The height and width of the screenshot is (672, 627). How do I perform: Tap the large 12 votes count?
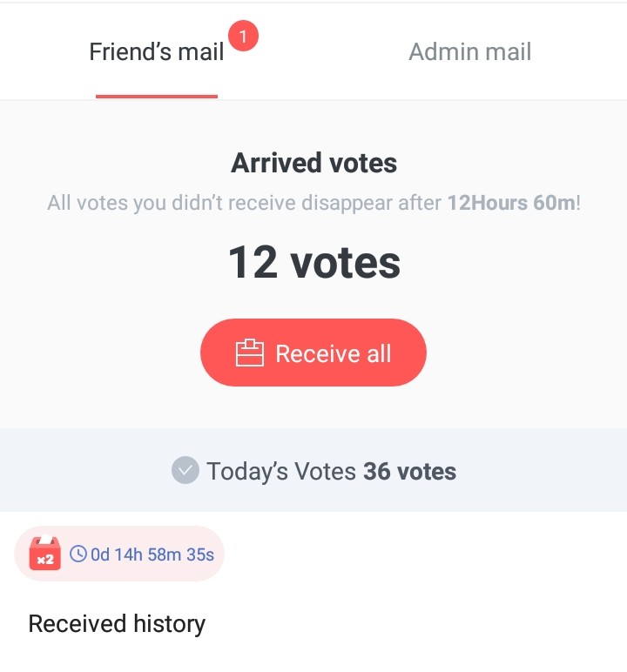(x=313, y=262)
